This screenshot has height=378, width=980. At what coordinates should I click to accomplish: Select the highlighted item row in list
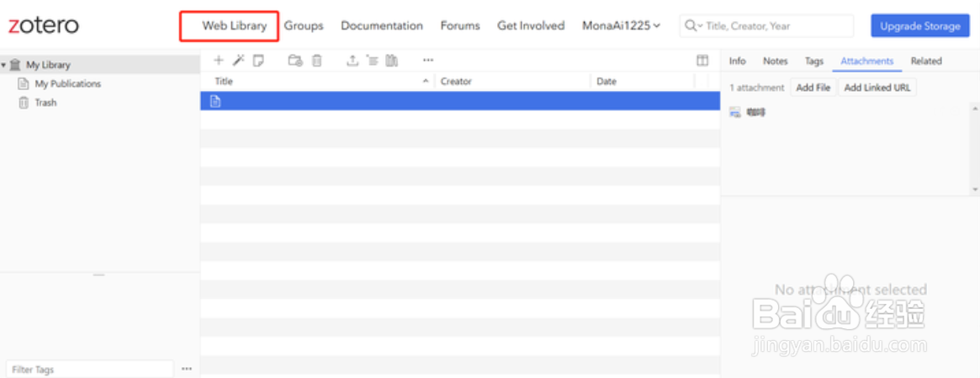[x=460, y=101]
